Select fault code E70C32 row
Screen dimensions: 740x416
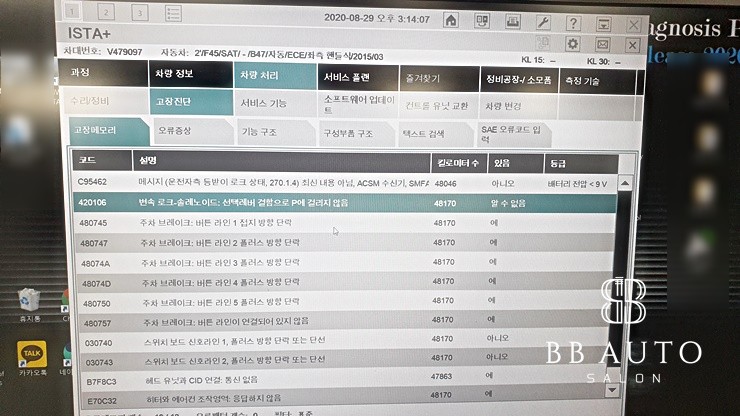point(345,398)
